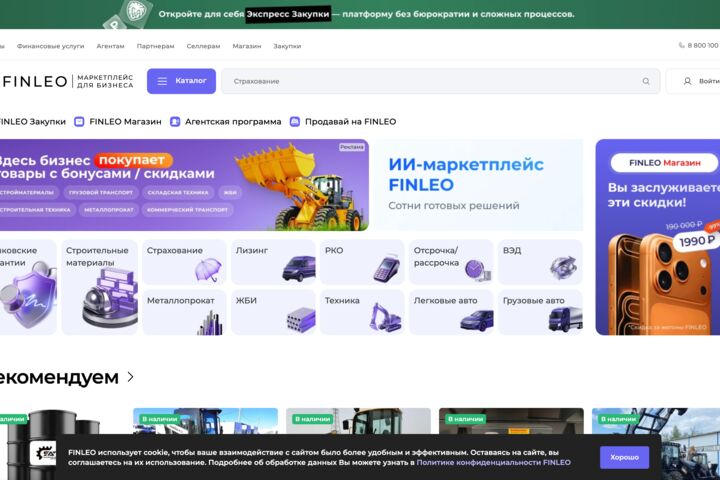This screenshot has width=720, height=480.
Task: Click Сотни готовых решений text
Action: (454, 206)
